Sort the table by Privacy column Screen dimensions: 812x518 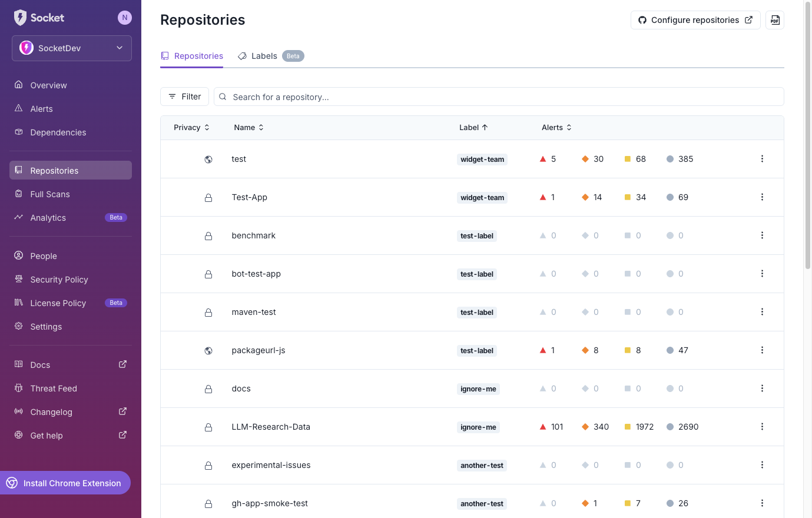[x=191, y=128]
